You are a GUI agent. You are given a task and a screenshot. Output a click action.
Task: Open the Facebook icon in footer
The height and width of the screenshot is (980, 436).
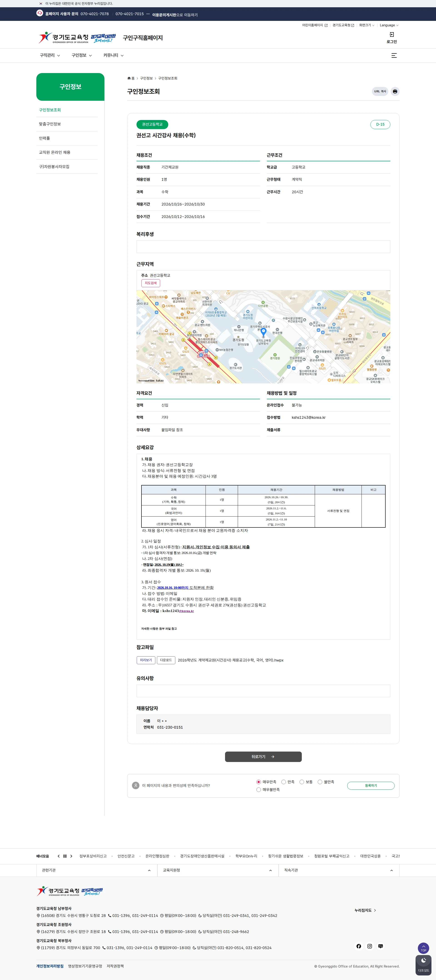pos(359,946)
